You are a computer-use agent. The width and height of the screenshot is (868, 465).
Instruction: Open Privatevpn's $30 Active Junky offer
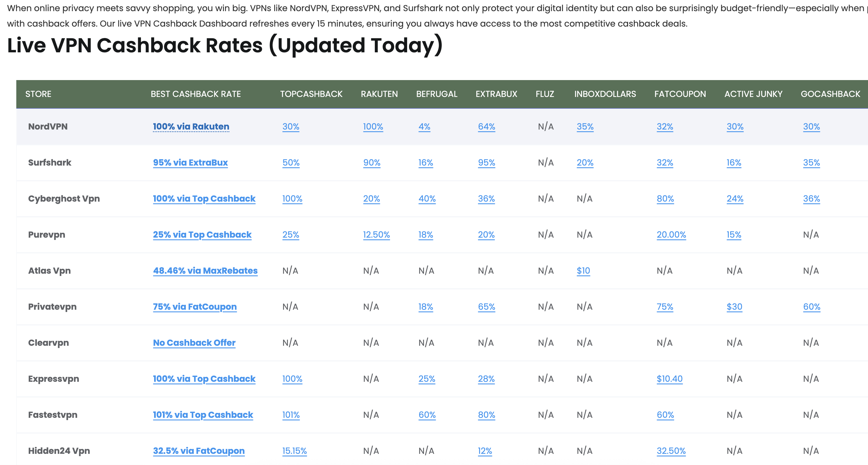[x=734, y=307]
